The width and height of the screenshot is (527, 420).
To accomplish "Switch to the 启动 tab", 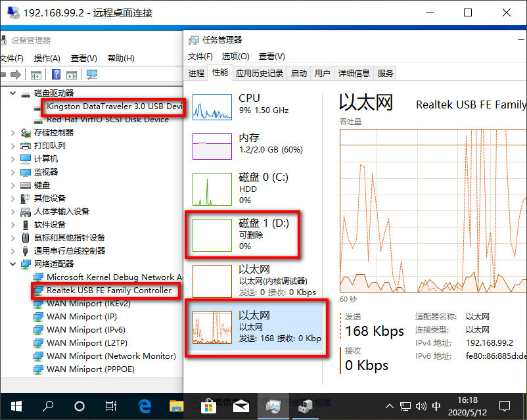I will [x=299, y=73].
